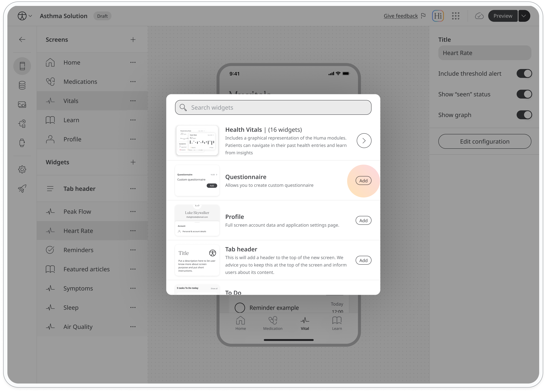Screen dimensions: 546x392
Task: Click the Learn book icon in sidebar
Action: (50, 120)
